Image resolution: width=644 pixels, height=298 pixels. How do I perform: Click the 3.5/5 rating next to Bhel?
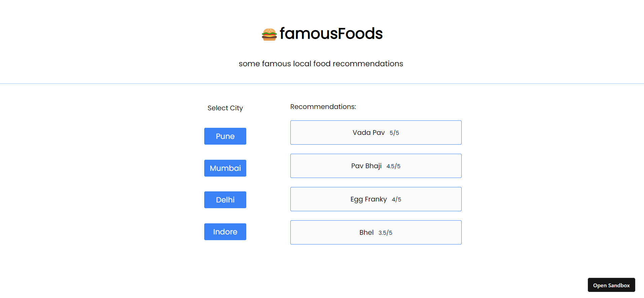[x=385, y=232]
